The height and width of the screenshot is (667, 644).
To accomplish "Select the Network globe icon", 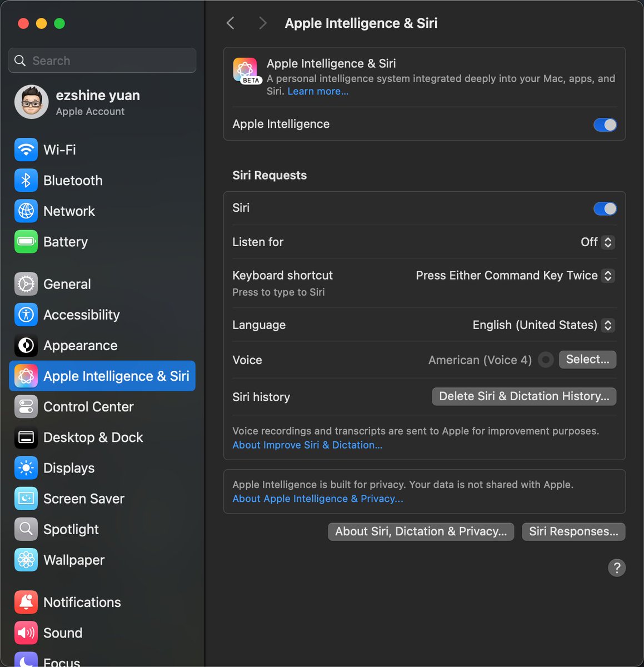I will coord(26,211).
